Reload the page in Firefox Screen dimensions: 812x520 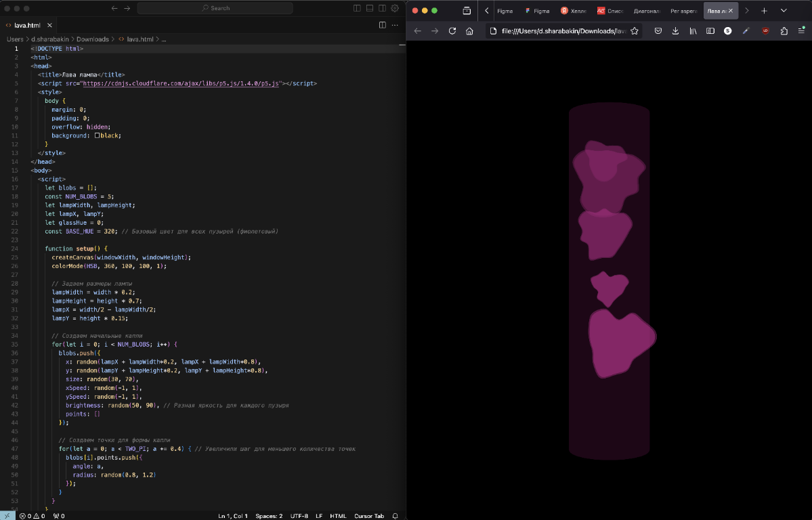point(452,31)
